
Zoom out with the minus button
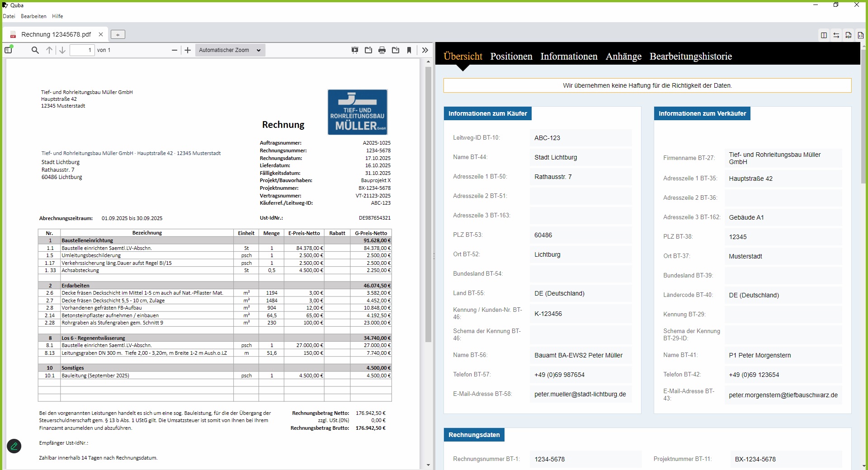pos(175,50)
